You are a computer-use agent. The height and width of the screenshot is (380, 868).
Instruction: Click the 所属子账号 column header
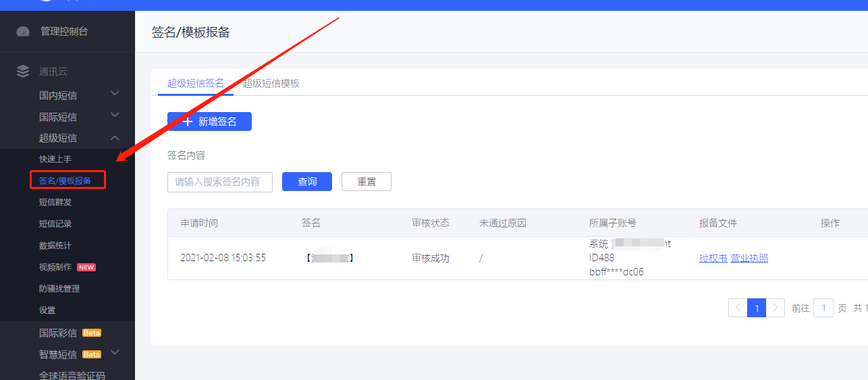coord(613,223)
